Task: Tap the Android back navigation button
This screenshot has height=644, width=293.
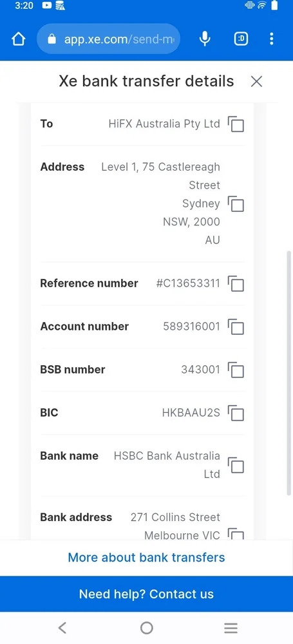Action: point(62,627)
